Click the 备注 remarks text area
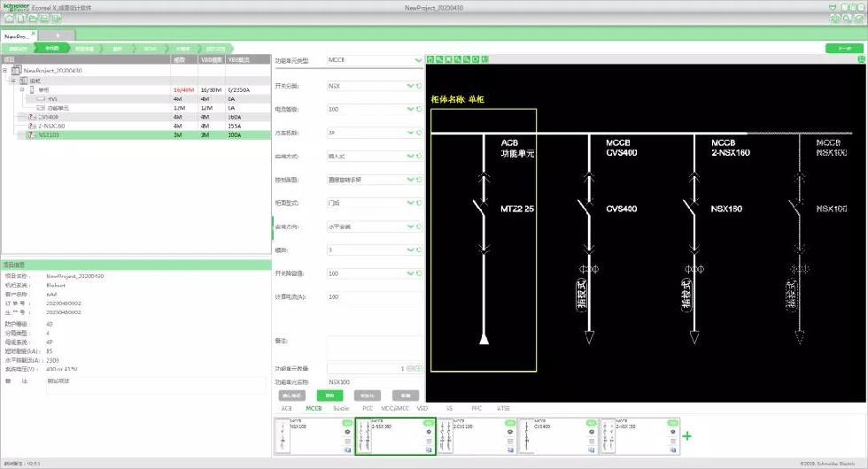The width and height of the screenshot is (868, 469). pos(374,349)
